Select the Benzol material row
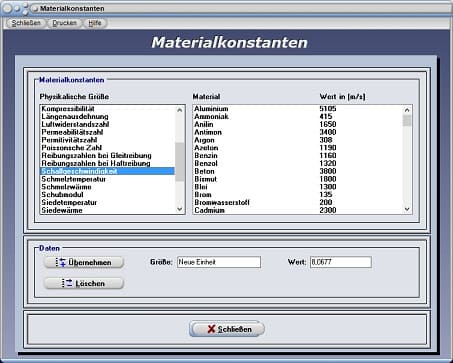 (298, 163)
